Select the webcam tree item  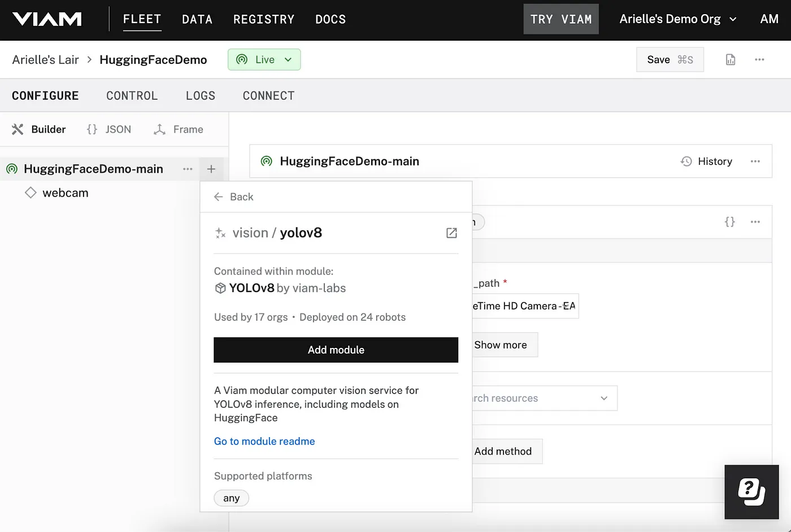click(x=66, y=193)
